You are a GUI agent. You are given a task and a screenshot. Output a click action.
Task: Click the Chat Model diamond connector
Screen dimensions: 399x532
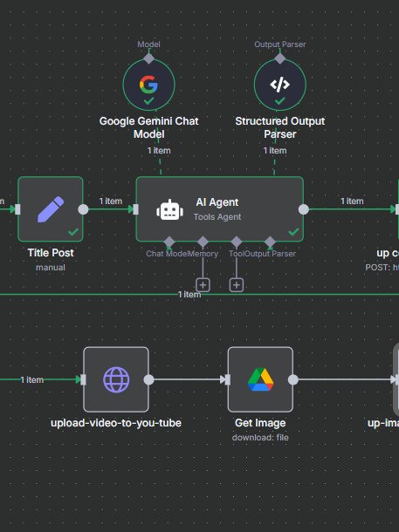pos(169,242)
